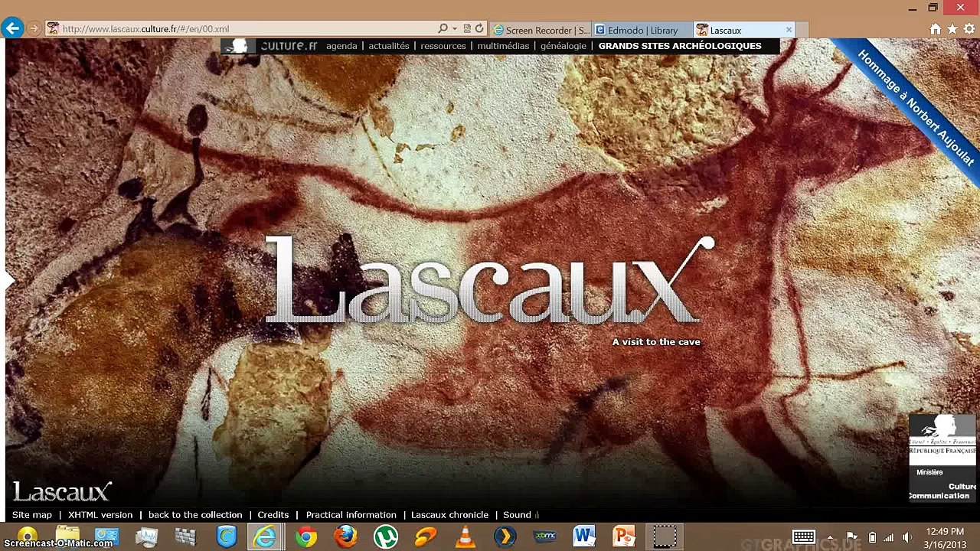Click the browser forward arrow button
The height and width of the screenshot is (551, 980).
pyautogui.click(x=34, y=29)
